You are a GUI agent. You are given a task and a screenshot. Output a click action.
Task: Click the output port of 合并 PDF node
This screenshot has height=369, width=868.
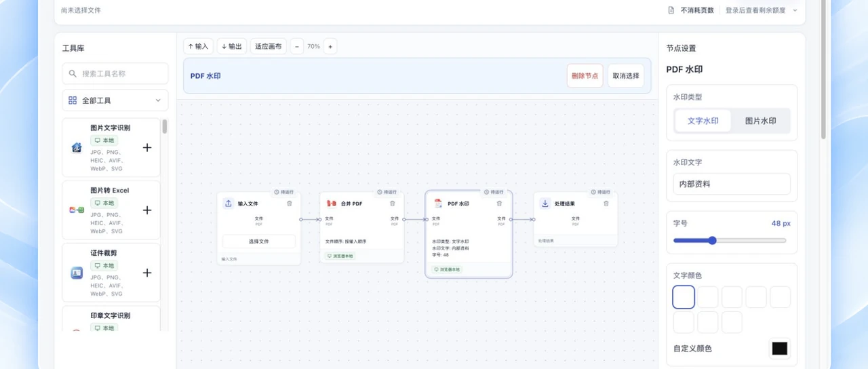[403, 219]
